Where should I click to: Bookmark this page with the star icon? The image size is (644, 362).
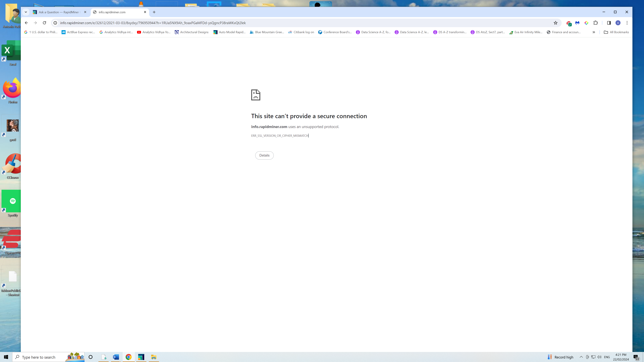point(555,23)
